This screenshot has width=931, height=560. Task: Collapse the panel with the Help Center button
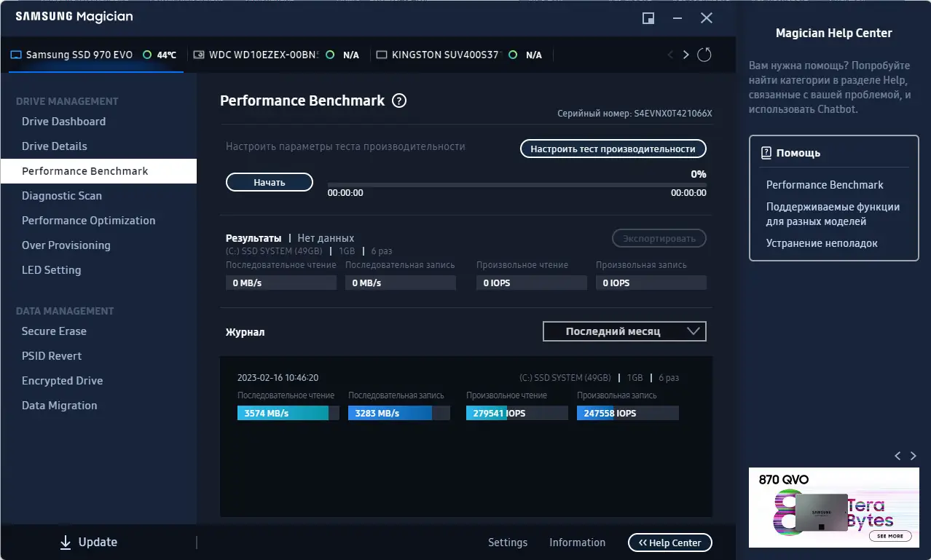[670, 543]
